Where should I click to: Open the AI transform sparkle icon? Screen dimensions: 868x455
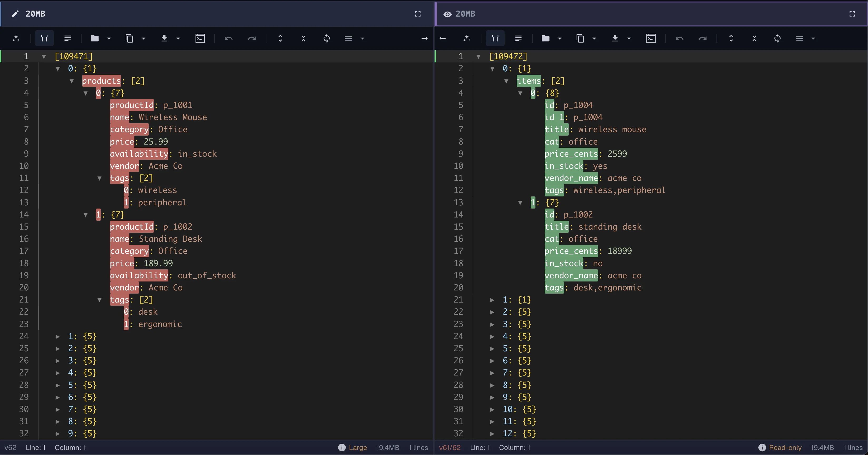[x=16, y=38]
